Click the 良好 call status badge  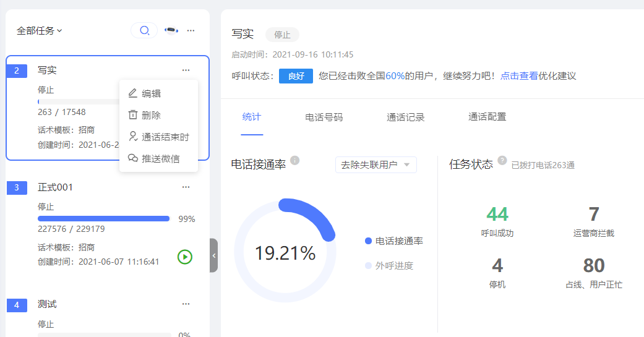[296, 76]
